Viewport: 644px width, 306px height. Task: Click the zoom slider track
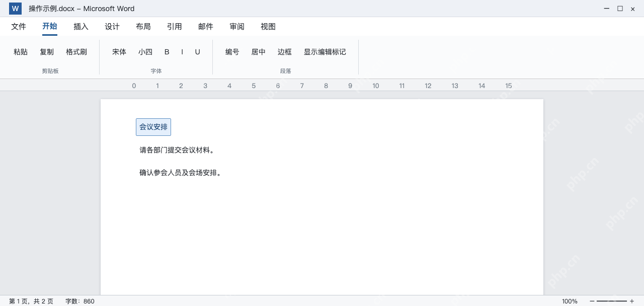tap(612, 301)
